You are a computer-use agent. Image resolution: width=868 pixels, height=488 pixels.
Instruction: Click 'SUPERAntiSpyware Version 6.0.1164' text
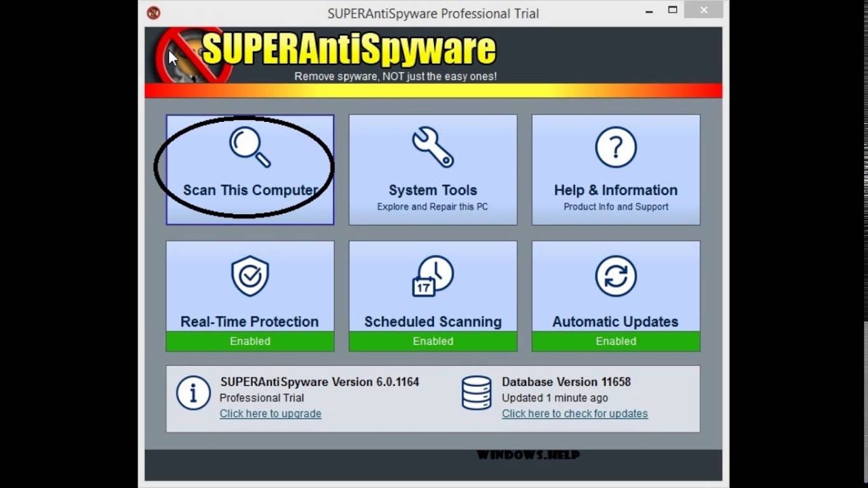(x=319, y=382)
